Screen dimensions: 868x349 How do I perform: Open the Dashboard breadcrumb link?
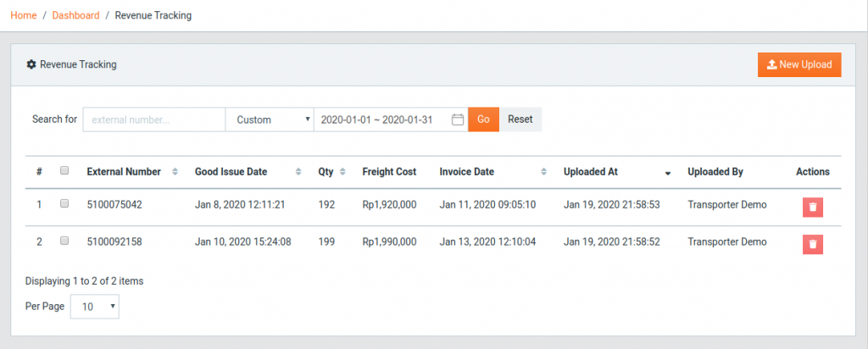(75, 15)
